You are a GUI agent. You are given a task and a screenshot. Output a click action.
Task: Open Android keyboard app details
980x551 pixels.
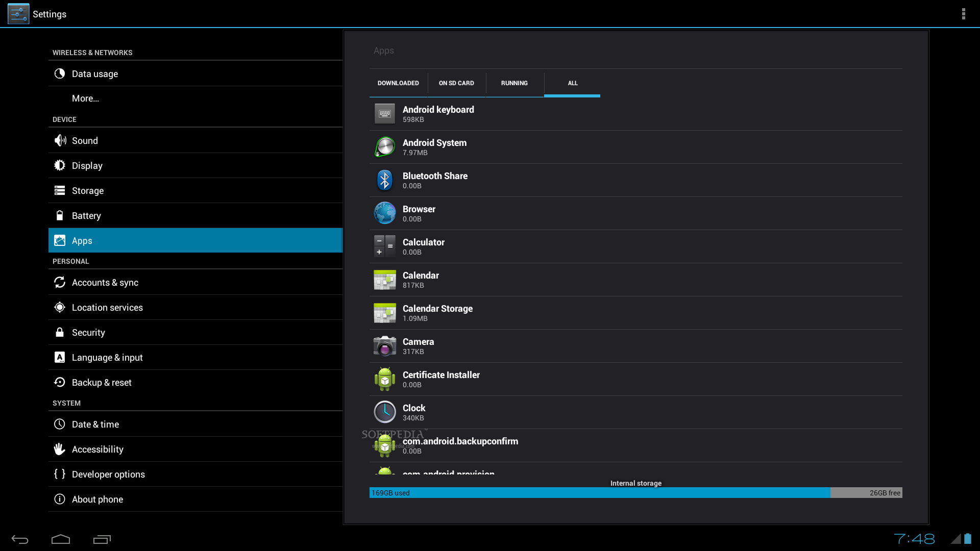[636, 114]
